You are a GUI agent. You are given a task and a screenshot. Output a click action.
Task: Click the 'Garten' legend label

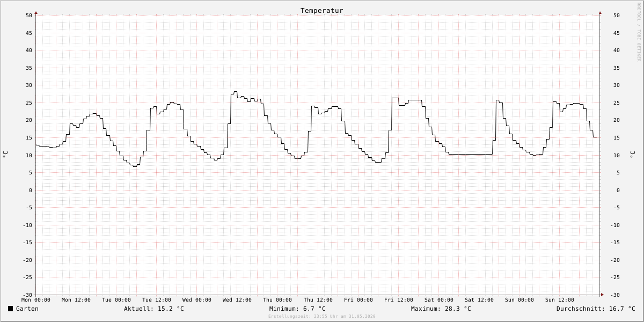pos(27,309)
